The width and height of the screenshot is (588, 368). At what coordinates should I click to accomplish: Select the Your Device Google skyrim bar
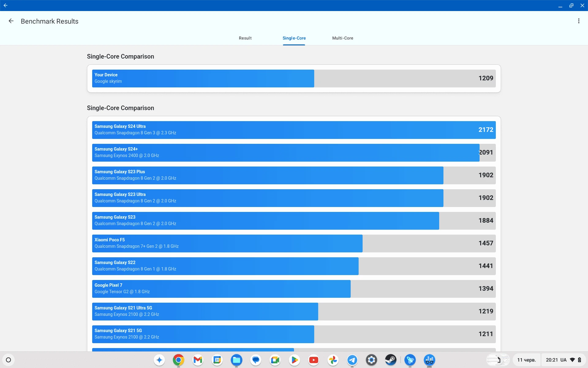294,79
